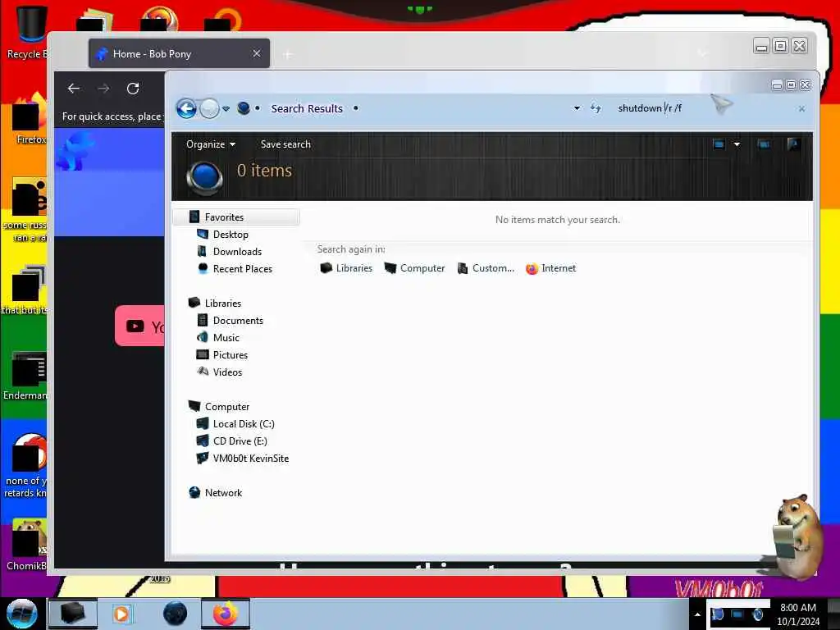Image resolution: width=840 pixels, height=630 pixels.
Task: Click the dark globe taskbar icon
Action: coord(175,614)
